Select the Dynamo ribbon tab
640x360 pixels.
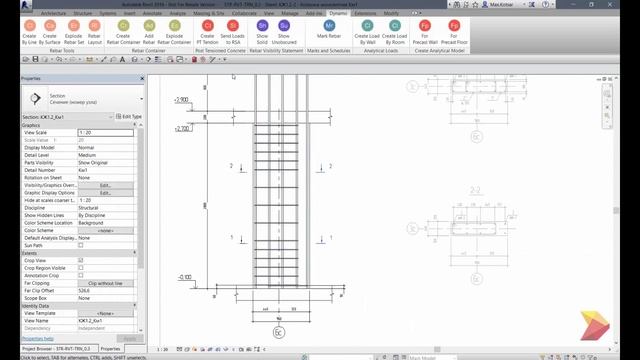pos(338,13)
